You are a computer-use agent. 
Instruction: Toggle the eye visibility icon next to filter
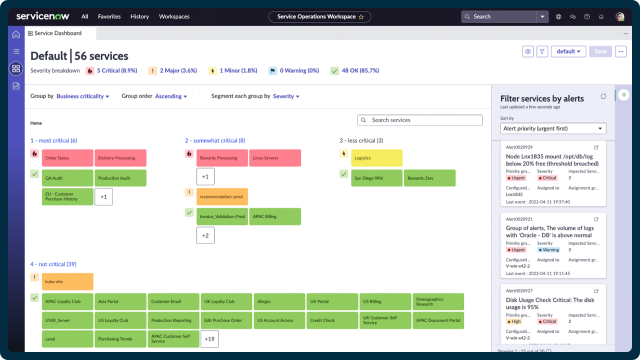[x=528, y=51]
